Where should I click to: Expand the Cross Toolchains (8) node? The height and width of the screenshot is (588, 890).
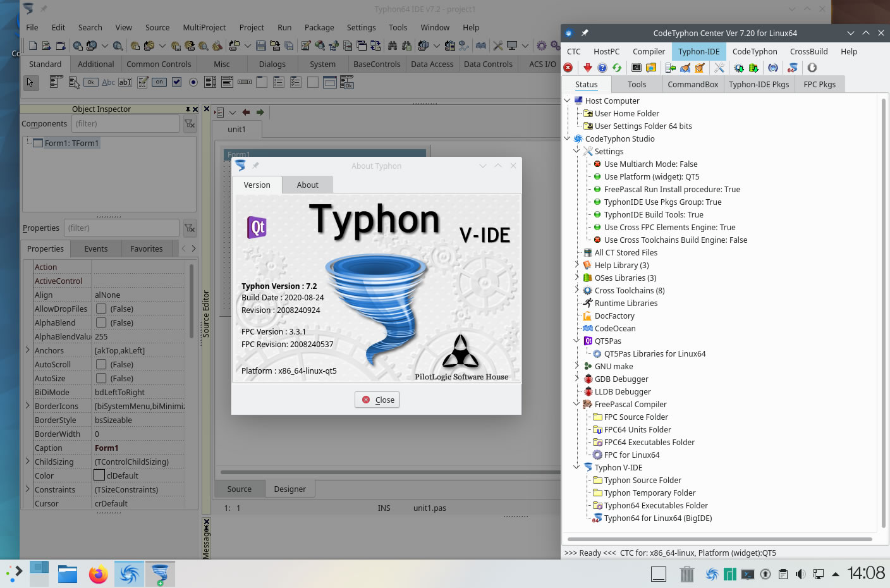(x=576, y=290)
